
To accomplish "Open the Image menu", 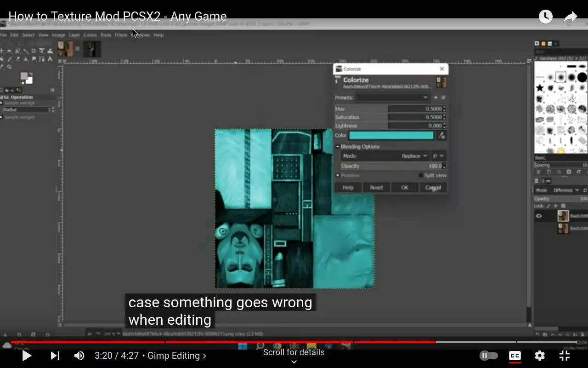I will click(58, 35).
